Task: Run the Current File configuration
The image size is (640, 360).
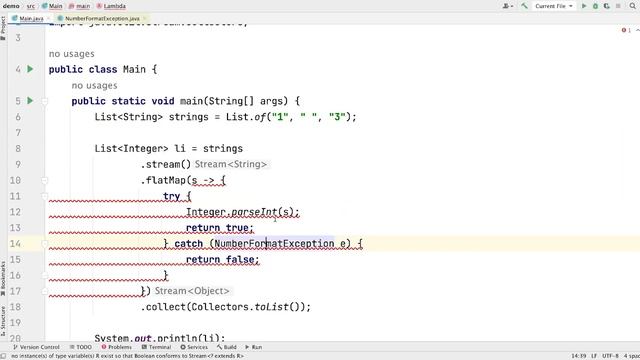Action: pos(584,6)
